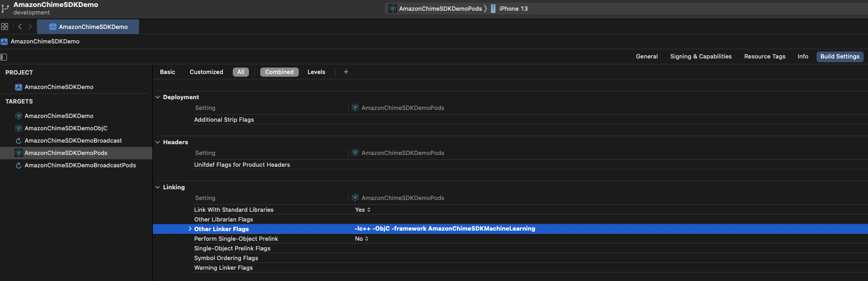Viewport: 868px width, 281px height.
Task: Click the AmazonChimeSDKDemo breadcrumb project icon
Action: pos(4,41)
